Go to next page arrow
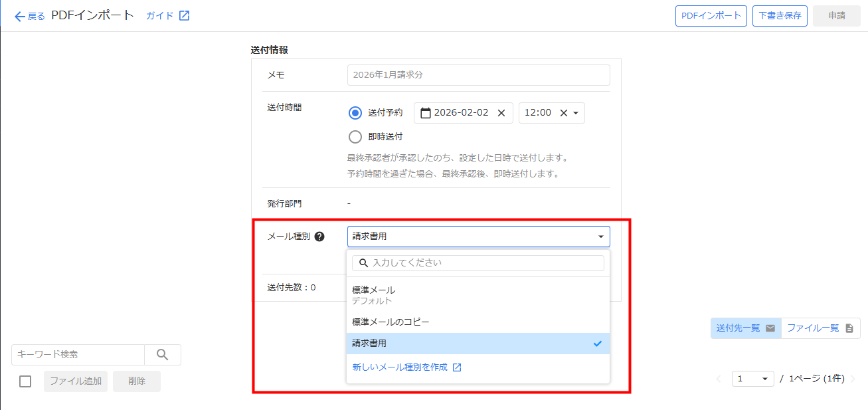Viewport: 868px width, 410px height. click(853, 379)
